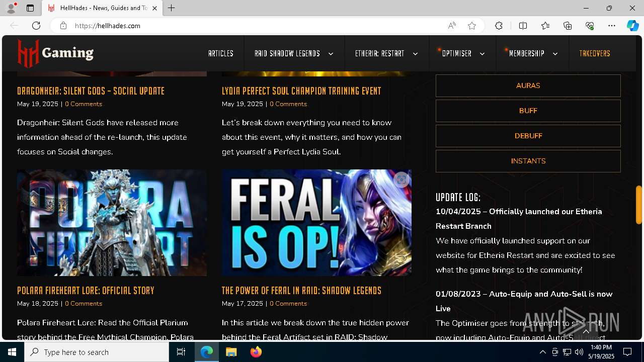The width and height of the screenshot is (644, 362).
Task: Open Windows Start menu
Action: (x=12, y=352)
